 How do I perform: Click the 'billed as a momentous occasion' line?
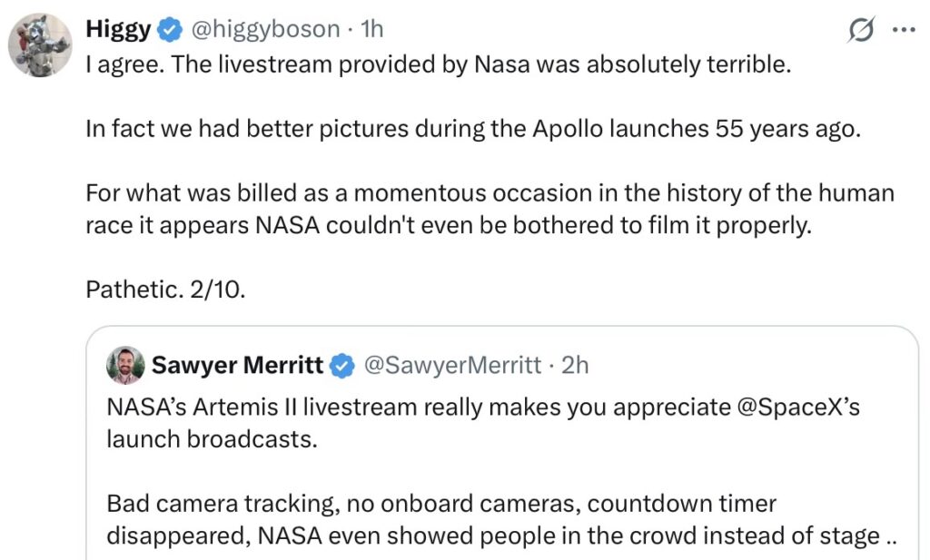(490, 193)
